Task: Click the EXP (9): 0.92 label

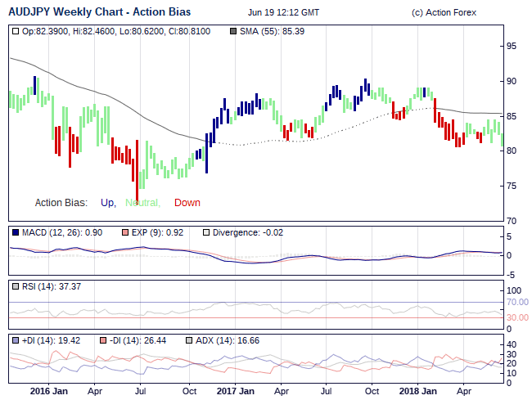Action: click(157, 233)
